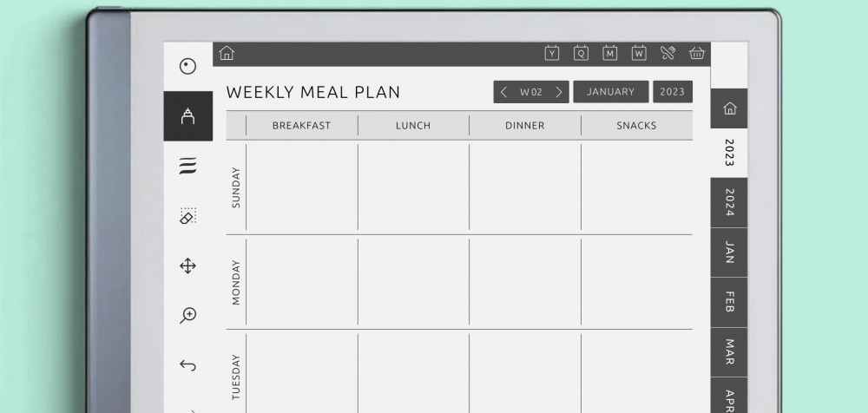Go to previous week arrow
Screen dimensions: 868x413
pos(504,92)
